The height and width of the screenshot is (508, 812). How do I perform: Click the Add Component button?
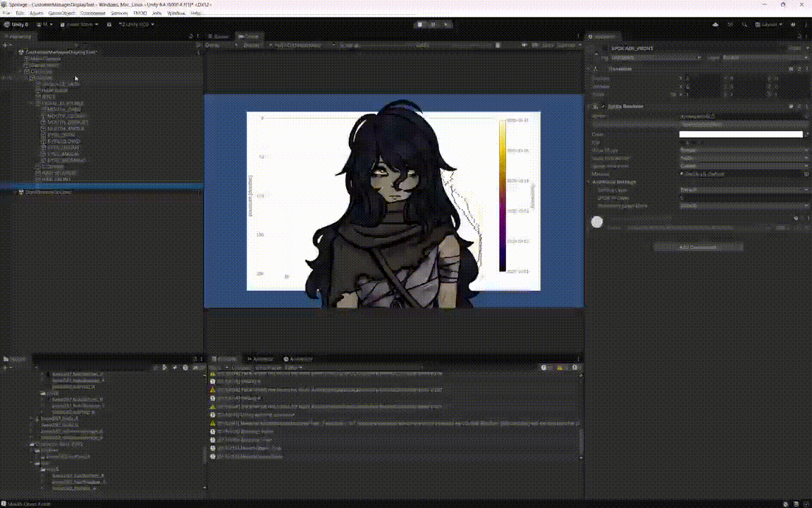coord(698,247)
